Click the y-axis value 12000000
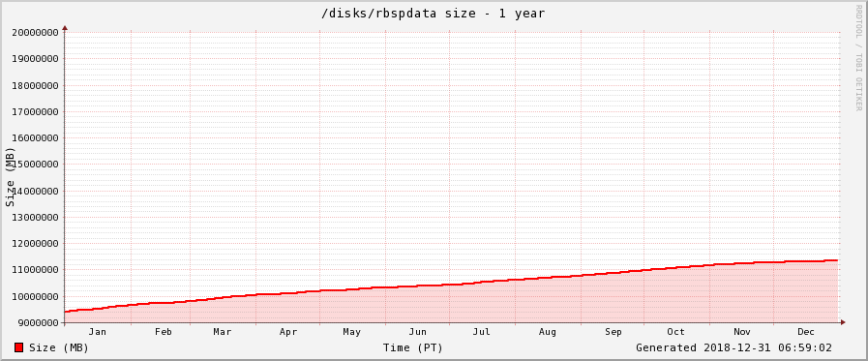This screenshot has height=361, width=868. [x=36, y=244]
